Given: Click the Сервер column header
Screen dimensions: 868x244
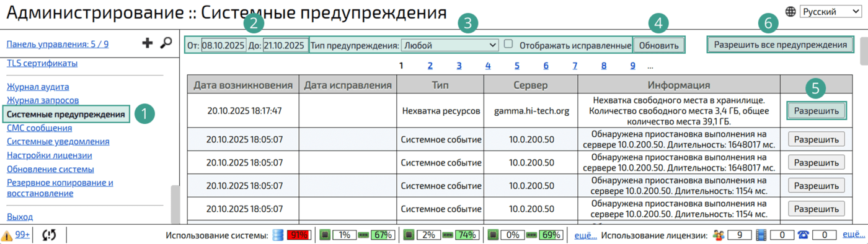Looking at the screenshot, I should pyautogui.click(x=531, y=85).
